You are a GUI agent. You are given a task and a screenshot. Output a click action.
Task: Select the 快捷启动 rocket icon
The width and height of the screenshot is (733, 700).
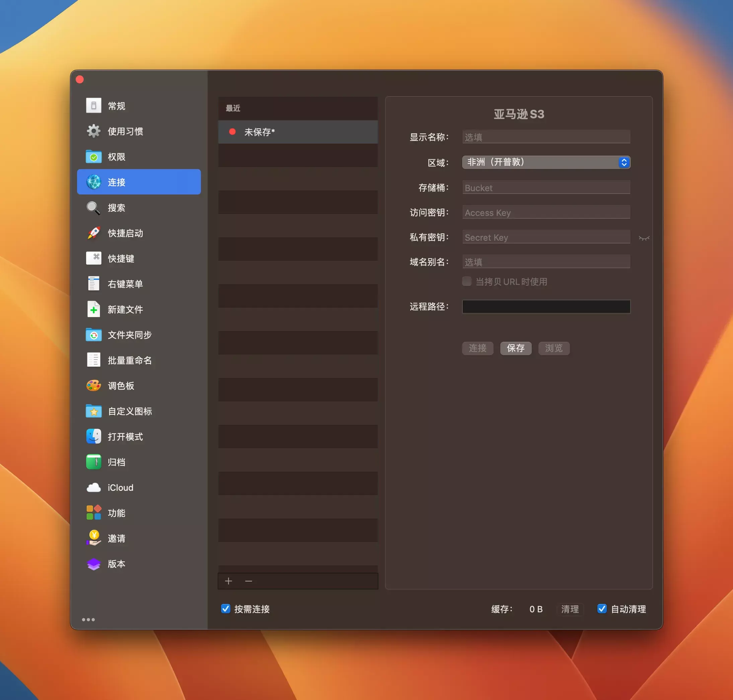[x=94, y=233]
